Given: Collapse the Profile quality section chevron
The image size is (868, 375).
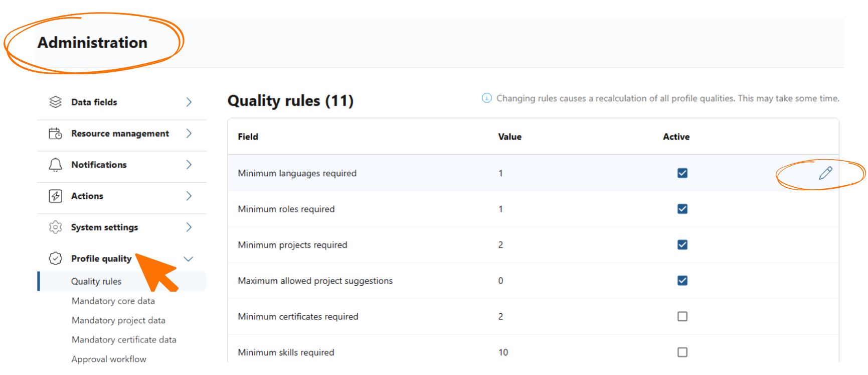Looking at the screenshot, I should point(188,259).
